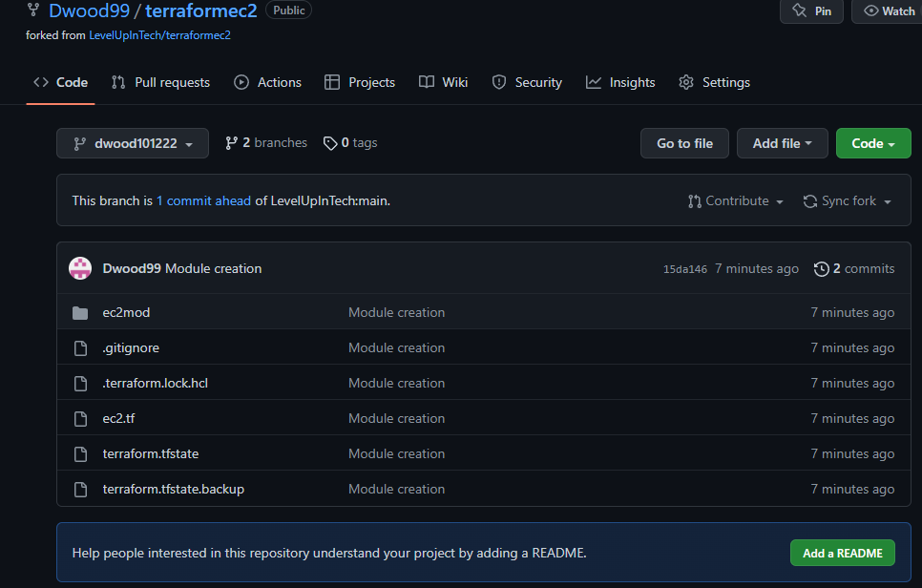Click the Settings gear icon
Image resolution: width=922 pixels, height=588 pixels.
pos(686,82)
